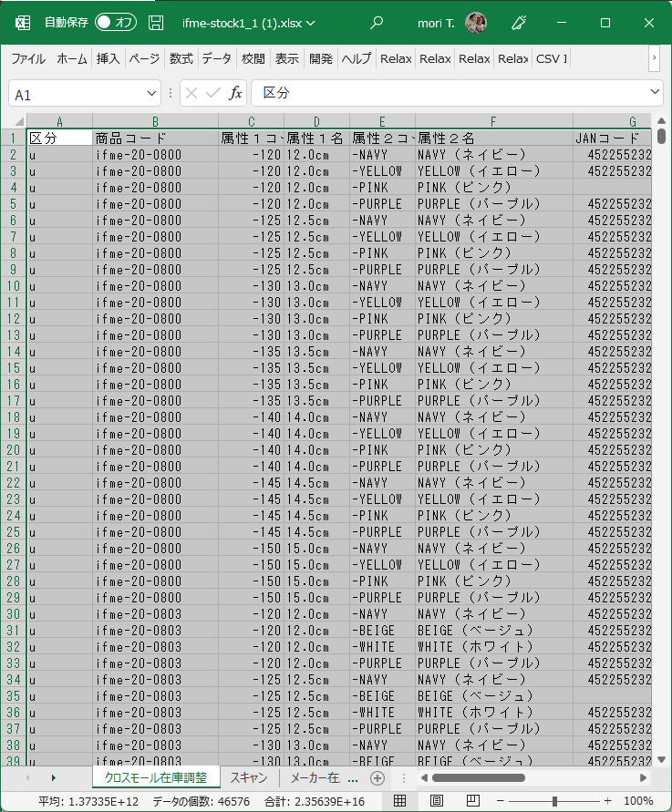Switch to Normal view icon in status bar
The width and height of the screenshot is (672, 812).
point(399,800)
